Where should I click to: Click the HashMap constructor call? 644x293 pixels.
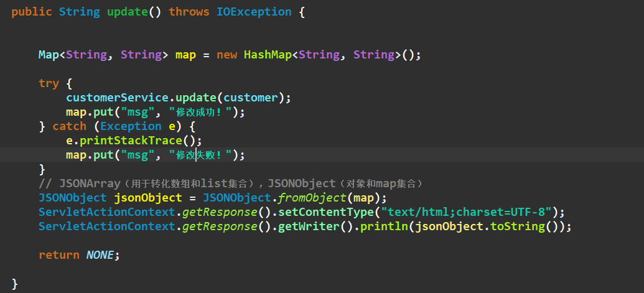[268, 55]
